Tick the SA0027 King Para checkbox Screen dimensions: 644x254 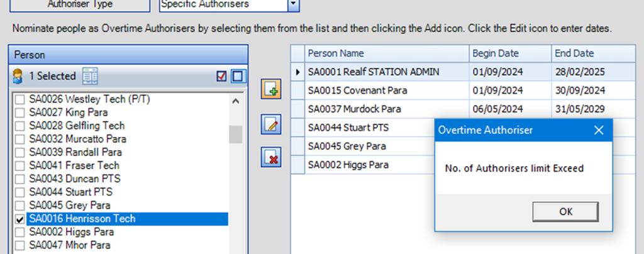pos(20,113)
